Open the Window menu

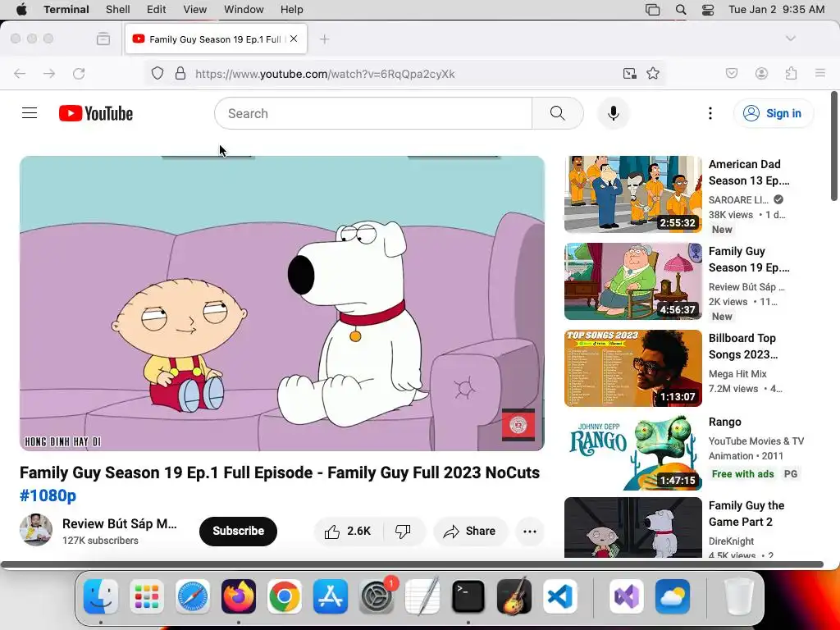point(244,9)
